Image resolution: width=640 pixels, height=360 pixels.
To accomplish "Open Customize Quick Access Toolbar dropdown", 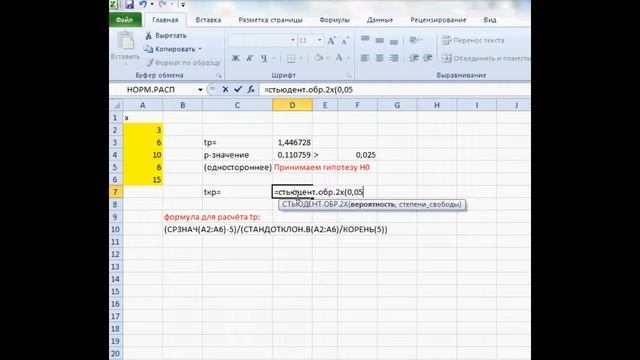I will (x=182, y=4).
